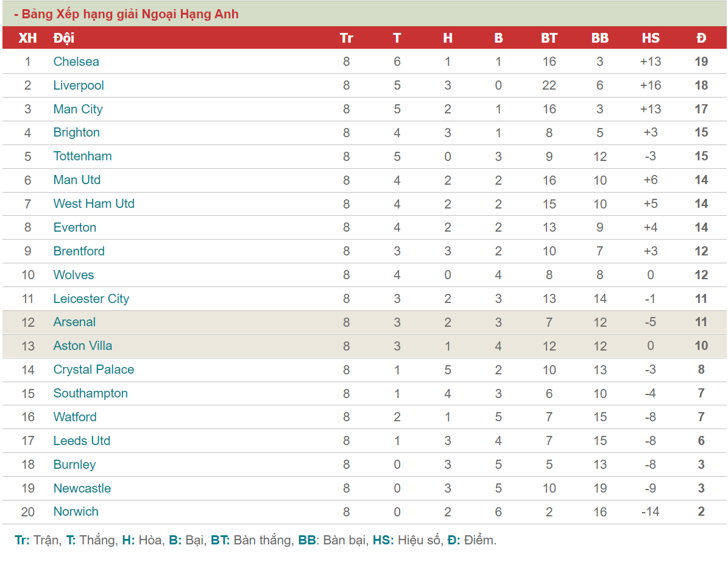Open the highlighted Arsenal link
The height and width of the screenshot is (570, 728).
[x=74, y=322]
